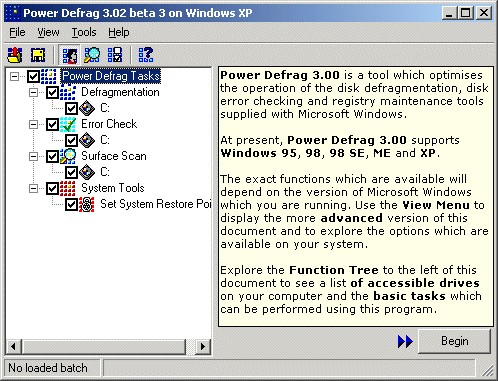Open the Tools menu
498x381 pixels.
(x=84, y=32)
